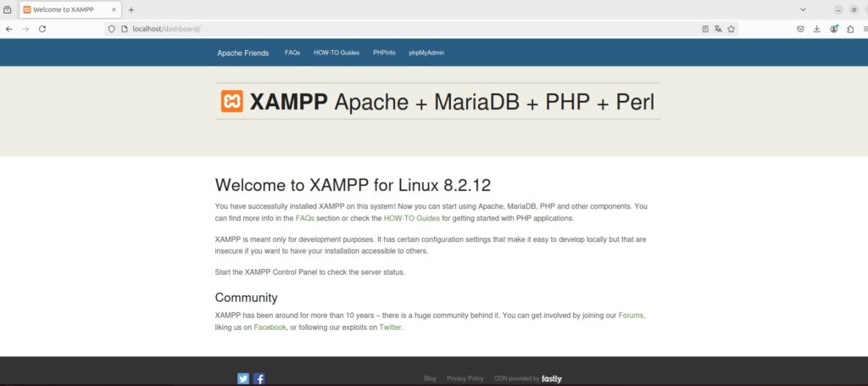View site information page icon
The height and width of the screenshot is (386, 868).
(124, 30)
